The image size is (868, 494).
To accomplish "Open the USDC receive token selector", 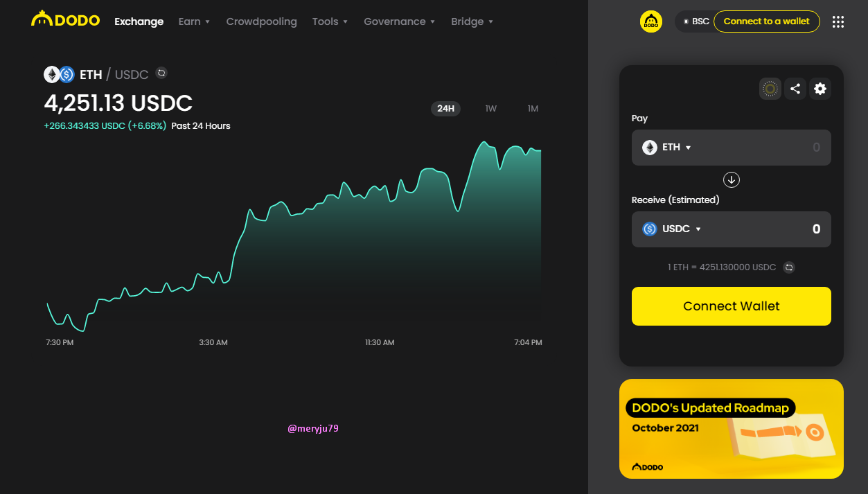I will 672,229.
